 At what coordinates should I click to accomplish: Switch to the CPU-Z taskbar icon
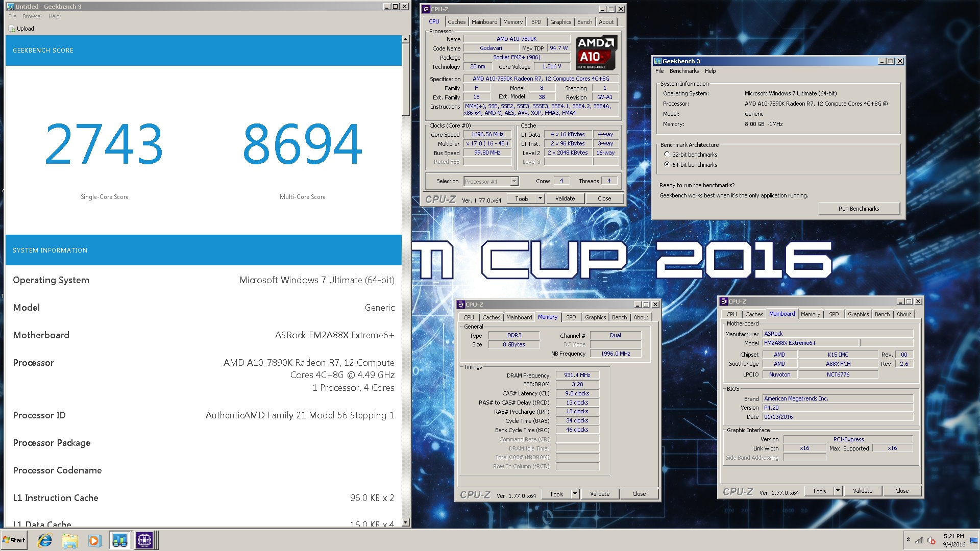144,540
